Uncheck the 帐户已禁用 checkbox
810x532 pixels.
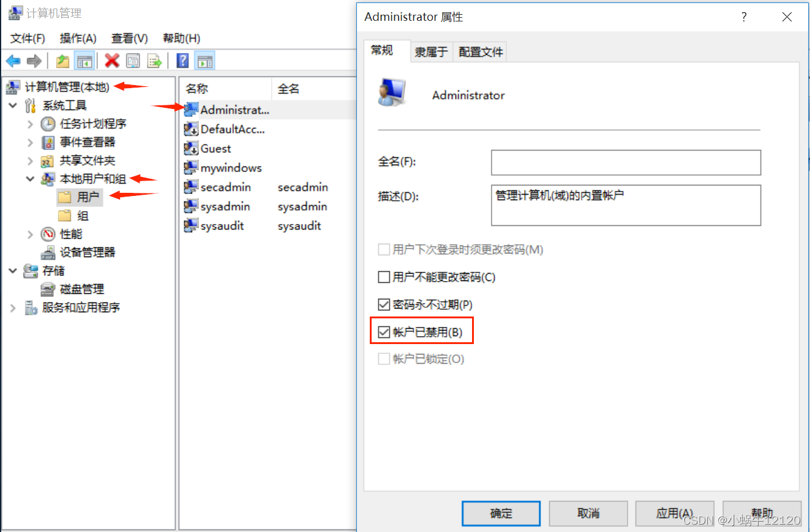[384, 332]
